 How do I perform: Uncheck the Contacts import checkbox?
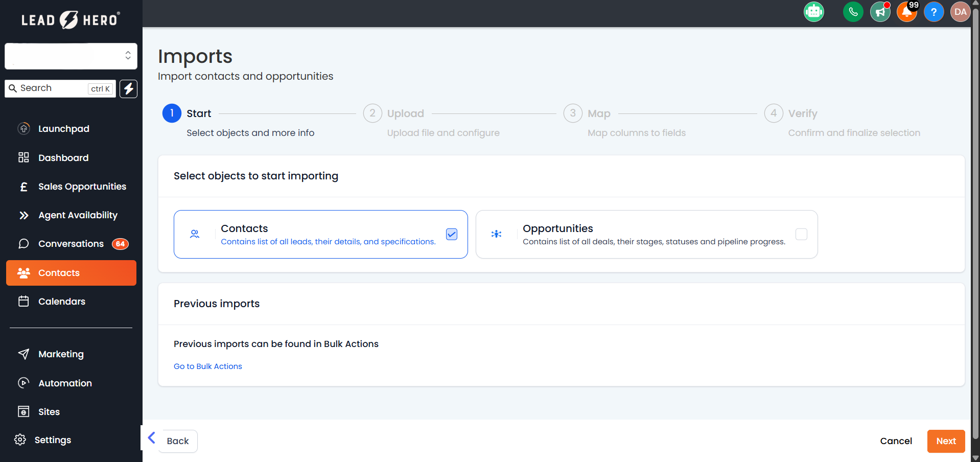coord(452,234)
